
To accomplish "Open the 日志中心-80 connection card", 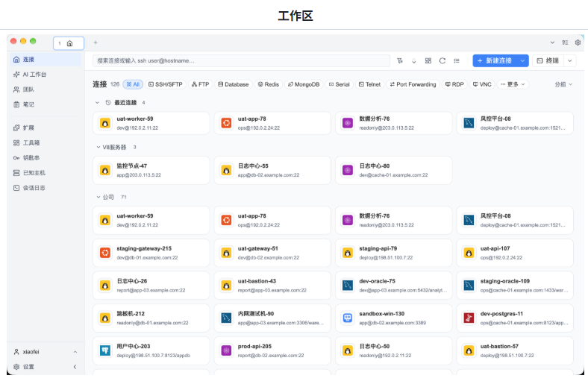I will [394, 171].
